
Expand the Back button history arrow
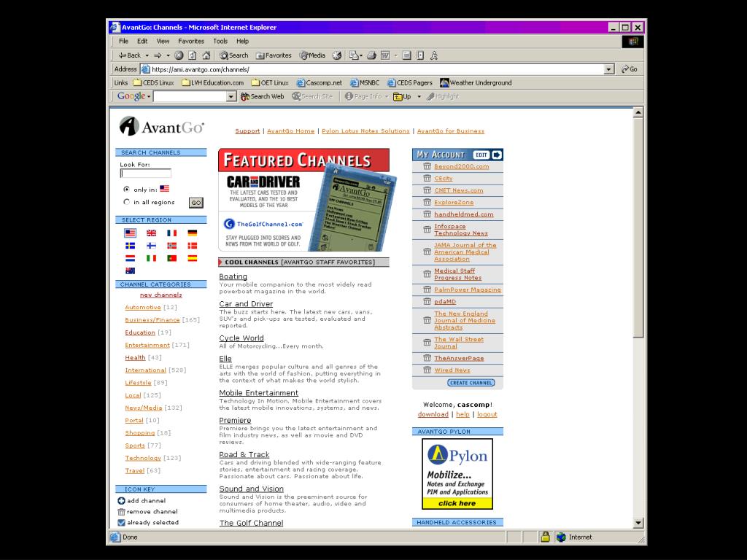pos(147,55)
